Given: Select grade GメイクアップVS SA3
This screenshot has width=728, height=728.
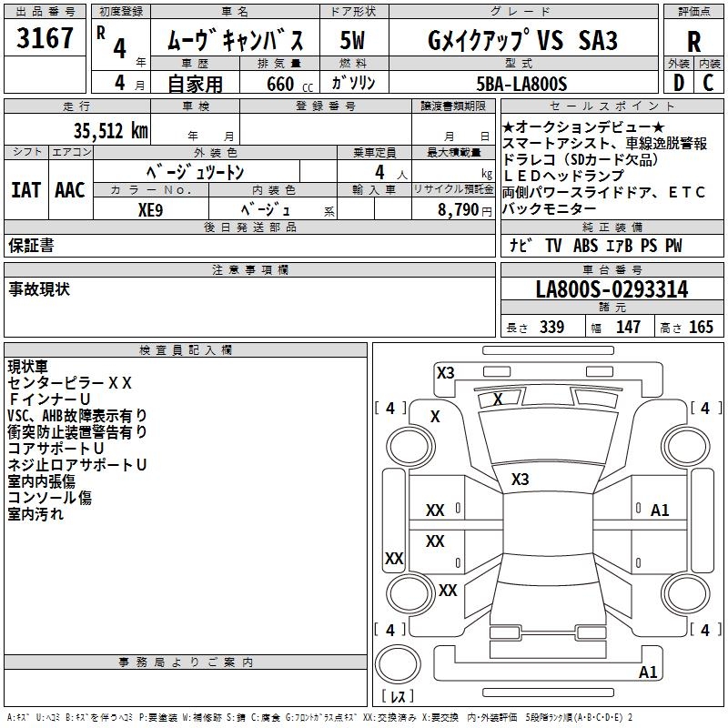Looking at the screenshot, I should (x=522, y=40).
